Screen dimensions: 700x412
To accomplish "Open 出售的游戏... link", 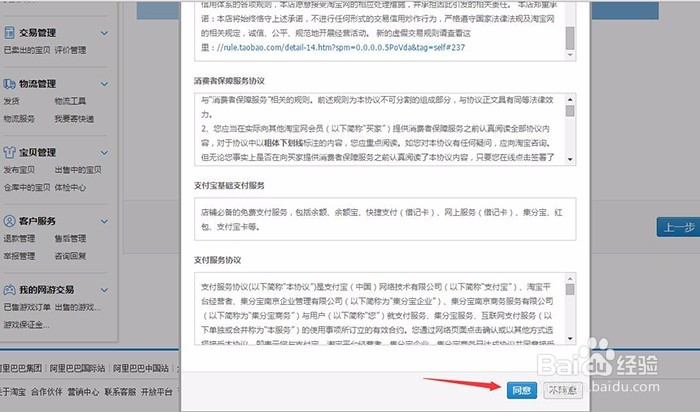I will [x=78, y=307].
